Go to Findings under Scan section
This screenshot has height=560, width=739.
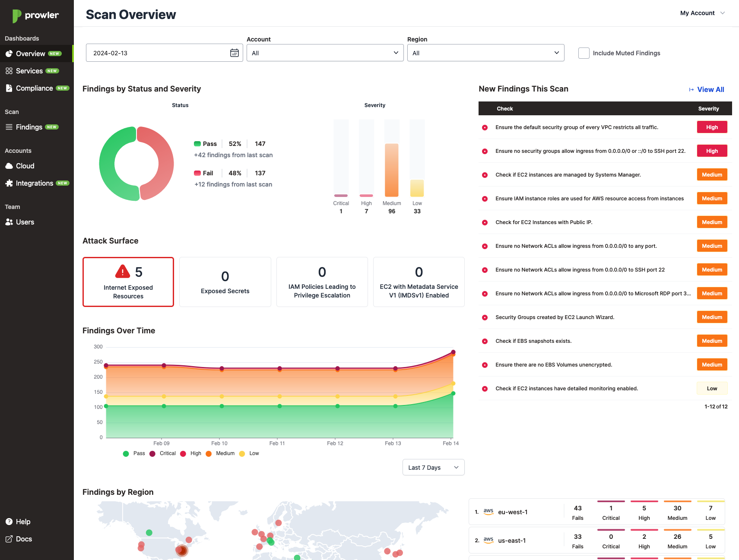(x=29, y=127)
